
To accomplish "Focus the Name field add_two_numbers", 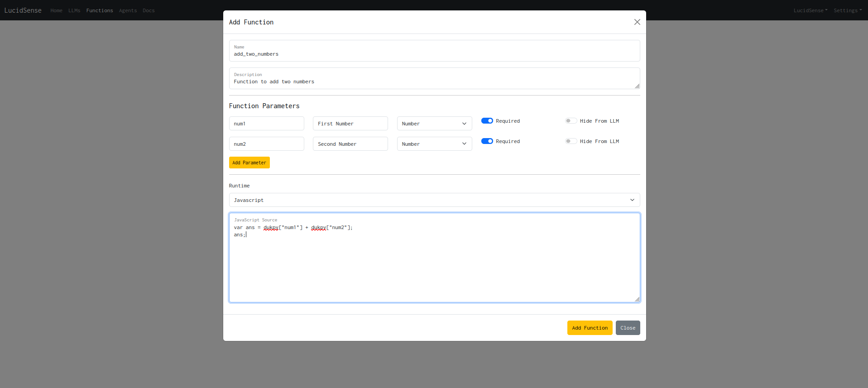I will pos(434,51).
